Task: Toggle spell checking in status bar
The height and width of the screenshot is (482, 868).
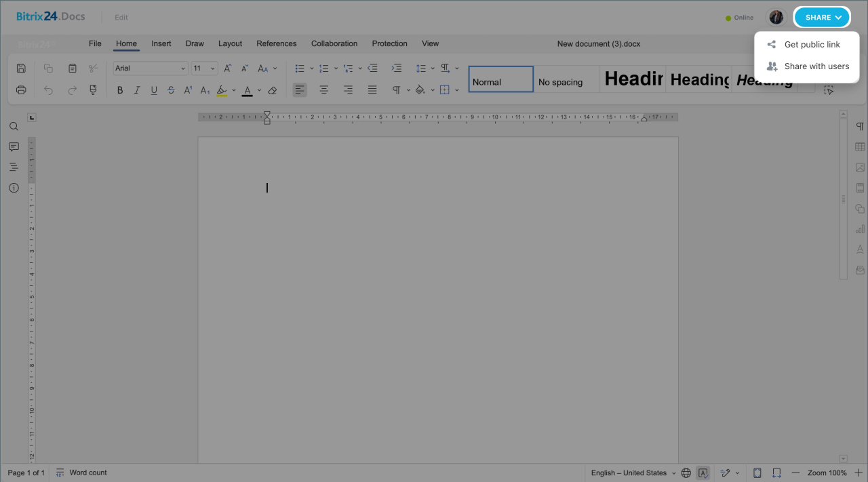Action: coord(703,473)
